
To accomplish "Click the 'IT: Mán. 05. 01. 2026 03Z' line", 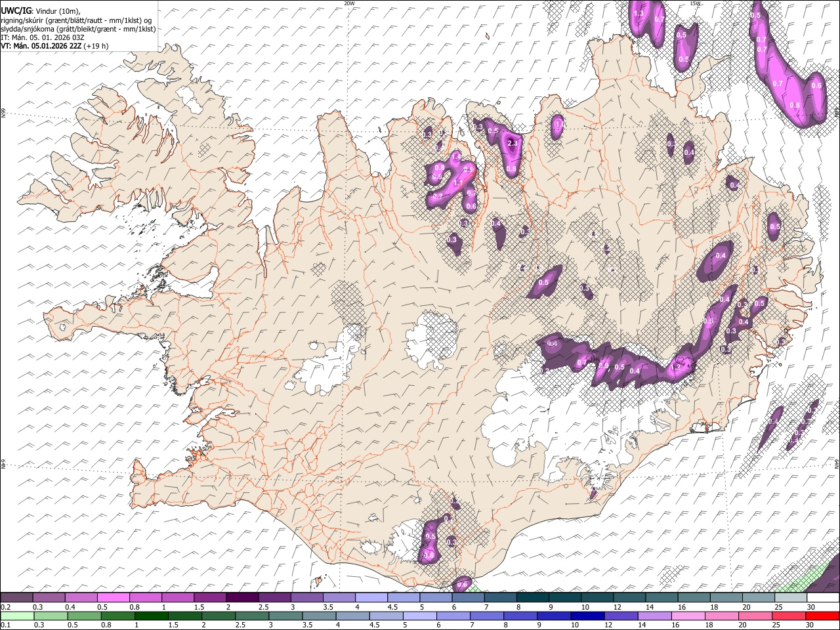I will click(x=43, y=37).
